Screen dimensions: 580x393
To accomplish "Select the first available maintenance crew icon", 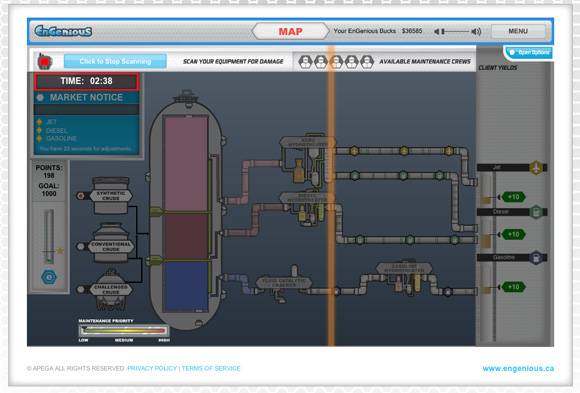I will click(305, 62).
